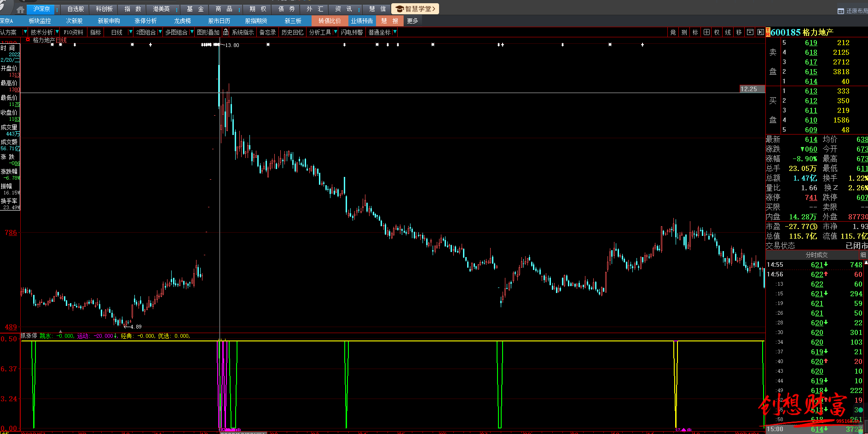This screenshot has width=868, height=434.
Task: Expand the 2图组合 dropdown arrow
Action: 160,32
